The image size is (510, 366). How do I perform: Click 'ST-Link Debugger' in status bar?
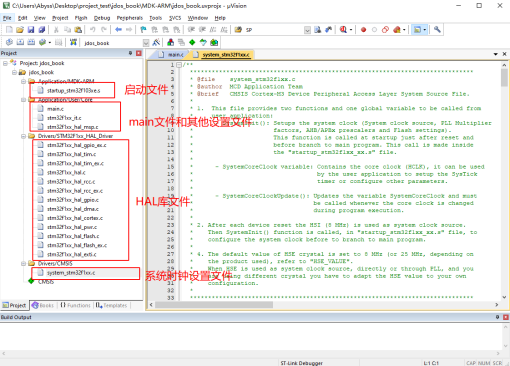pyautogui.click(x=302, y=363)
